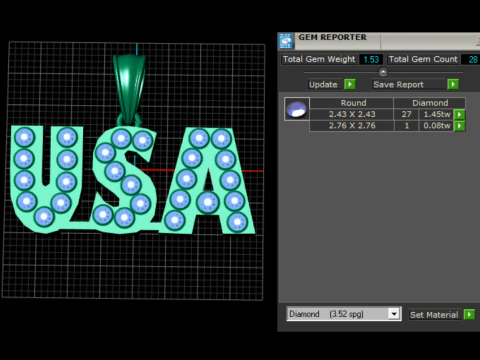The height and width of the screenshot is (360, 480).
Task: Click the count cell showing 1
Action: tap(406, 126)
